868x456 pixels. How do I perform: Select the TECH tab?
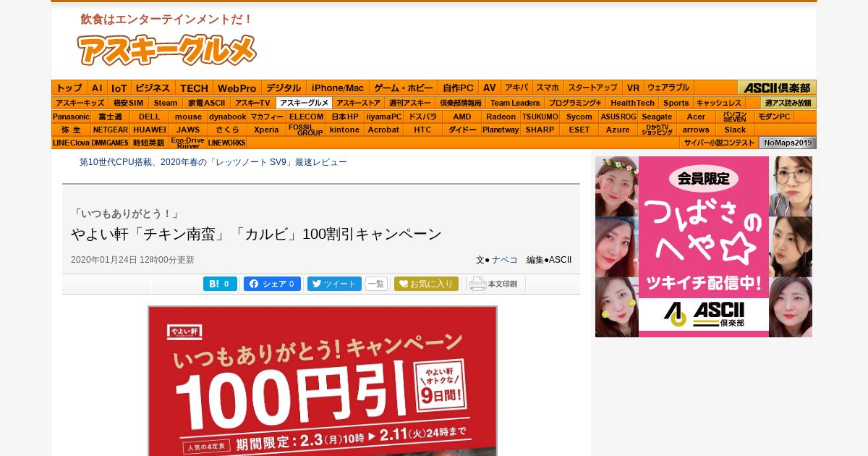194,88
